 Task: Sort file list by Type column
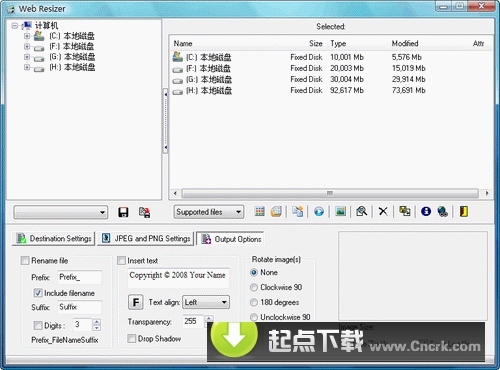pos(338,43)
